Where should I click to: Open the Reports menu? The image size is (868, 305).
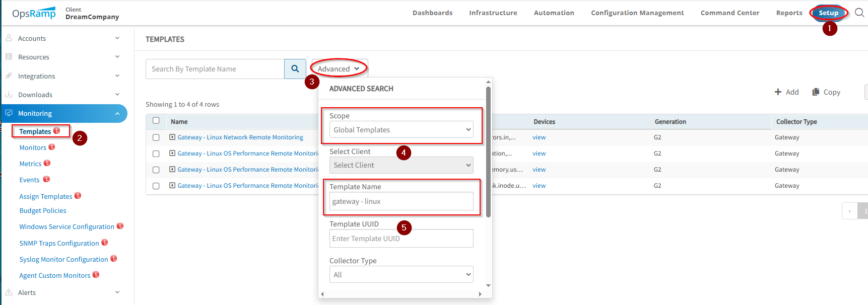[x=789, y=13]
